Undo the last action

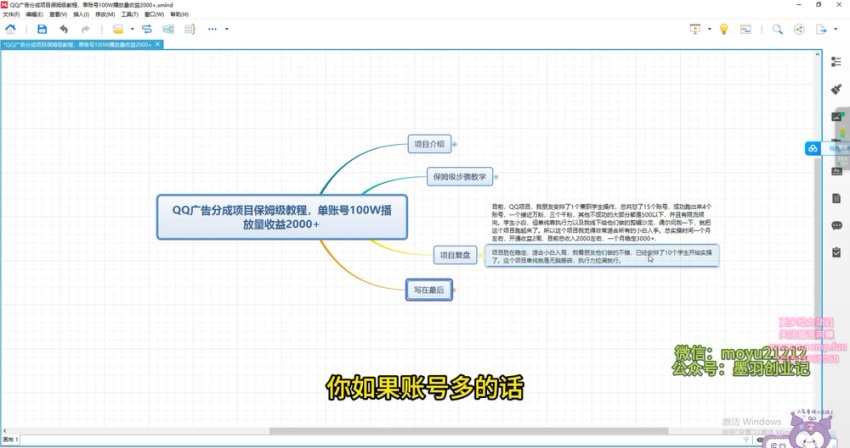[64, 29]
